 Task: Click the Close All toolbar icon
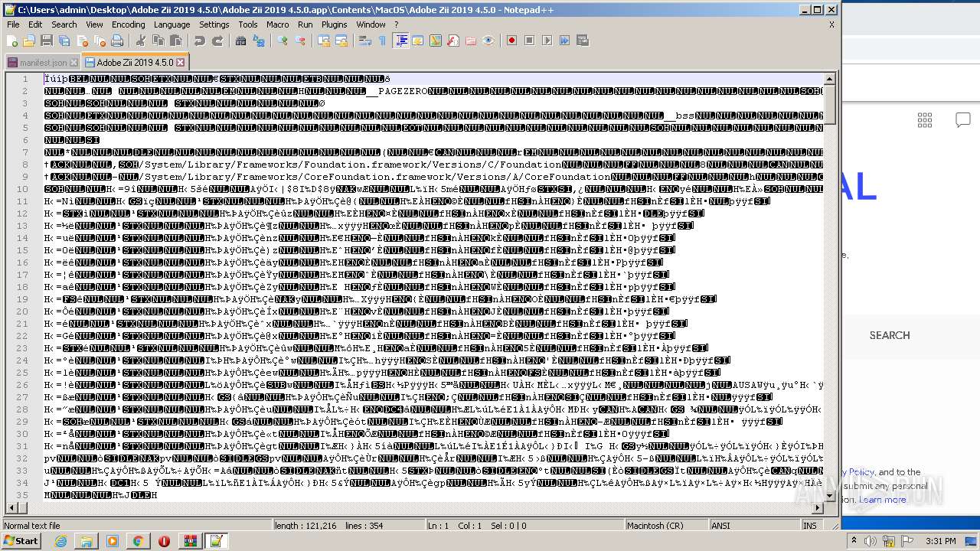[x=100, y=41]
